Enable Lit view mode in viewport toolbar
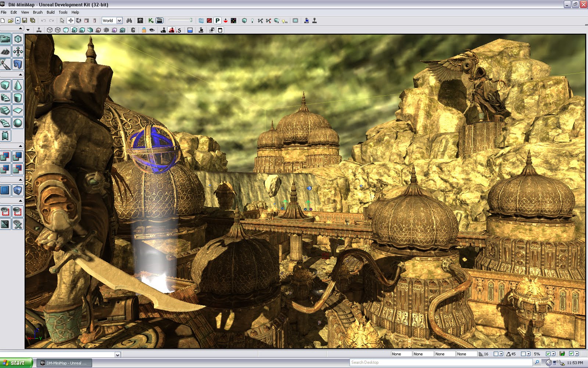Image resolution: width=588 pixels, height=368 pixels. pos(74,30)
